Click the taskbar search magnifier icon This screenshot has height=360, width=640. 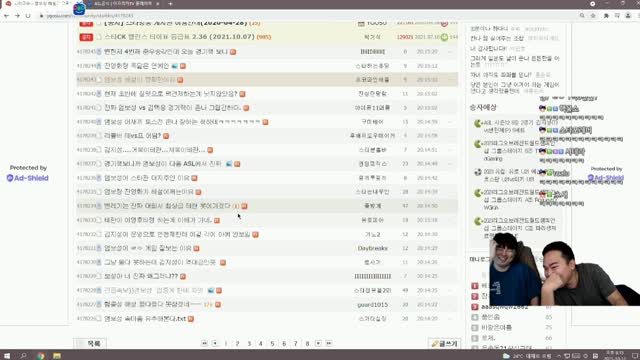[x=24, y=356]
